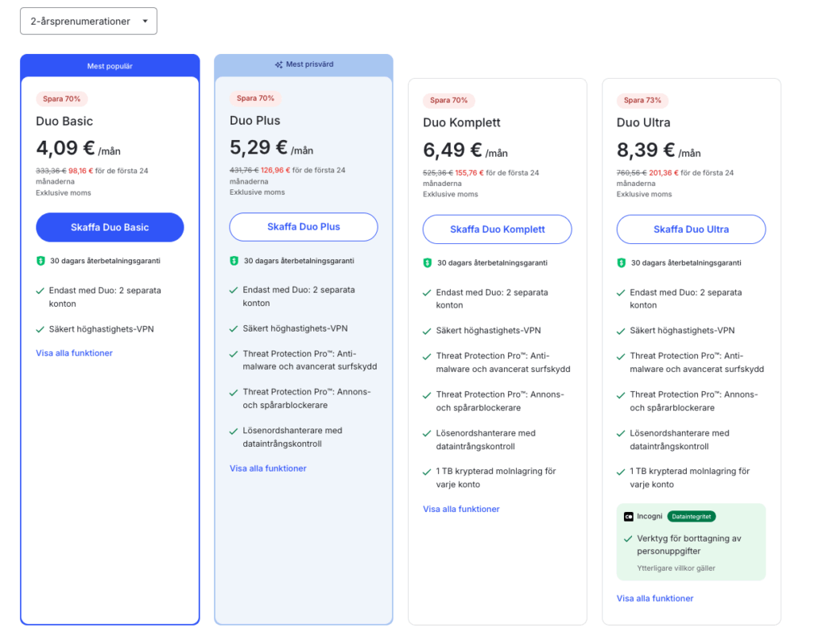Click the Spara 70% badge on Duo Basic

click(61, 99)
